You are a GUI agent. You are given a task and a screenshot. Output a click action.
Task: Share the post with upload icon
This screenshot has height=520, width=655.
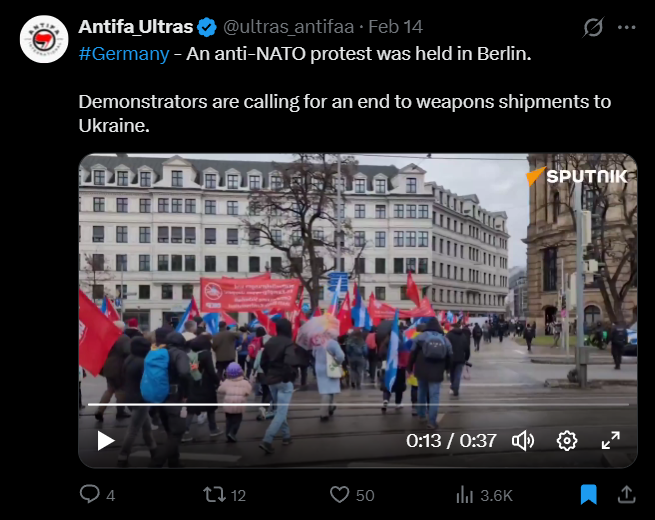(627, 494)
